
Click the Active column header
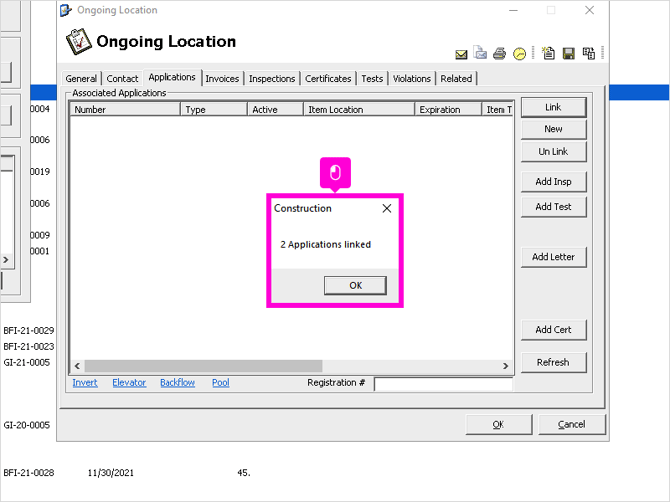point(275,109)
